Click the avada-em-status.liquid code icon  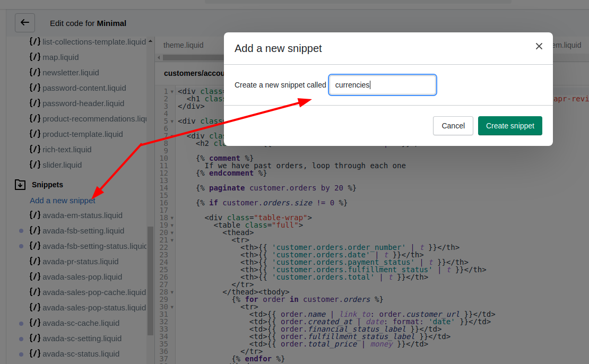click(x=35, y=215)
